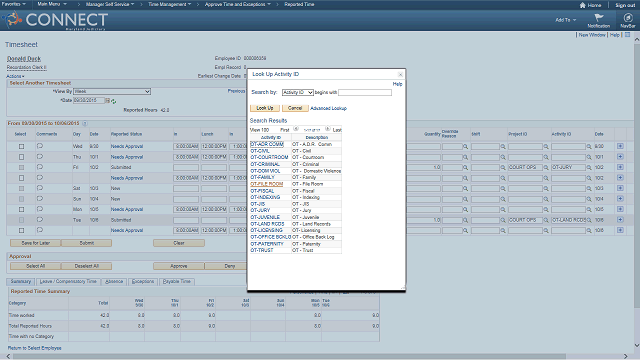Check the Select box for Tue 10/6 Submitted
Image resolution: width=640 pixels, height=360 pixels.
(x=21, y=220)
